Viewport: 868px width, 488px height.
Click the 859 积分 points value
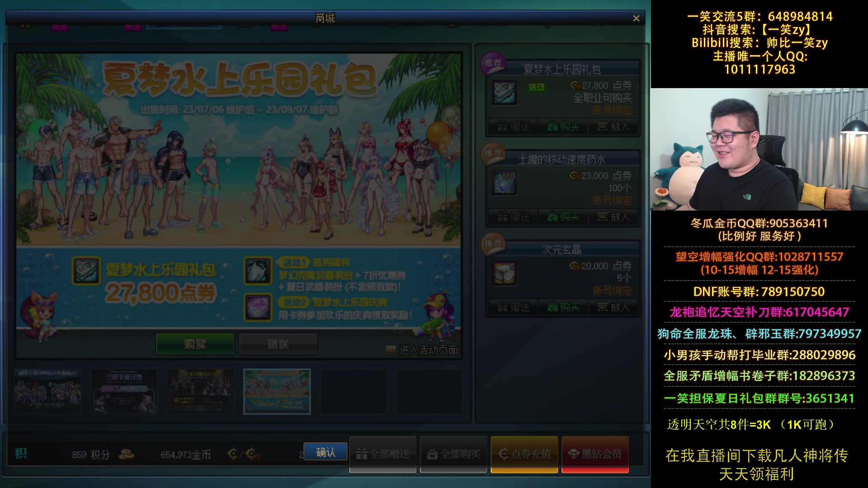click(x=90, y=455)
